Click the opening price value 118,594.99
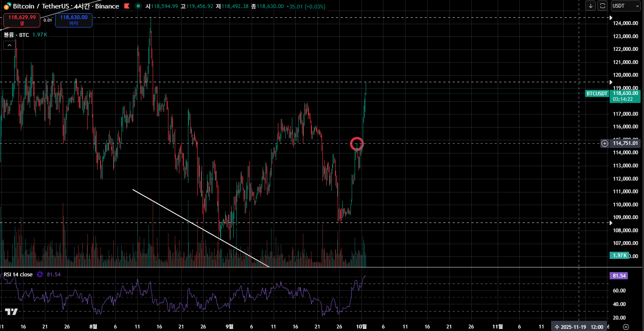The height and width of the screenshot is (331, 644). pos(165,6)
